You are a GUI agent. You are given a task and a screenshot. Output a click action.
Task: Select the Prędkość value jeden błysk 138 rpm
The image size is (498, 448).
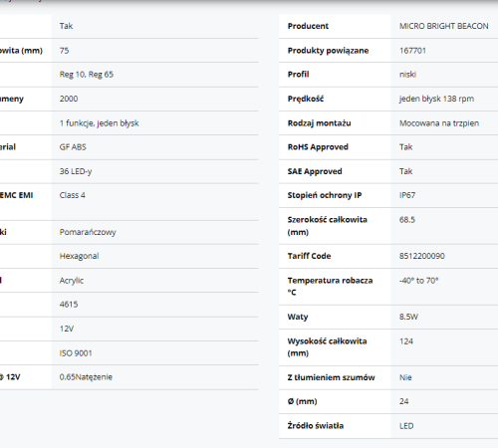[x=436, y=99]
